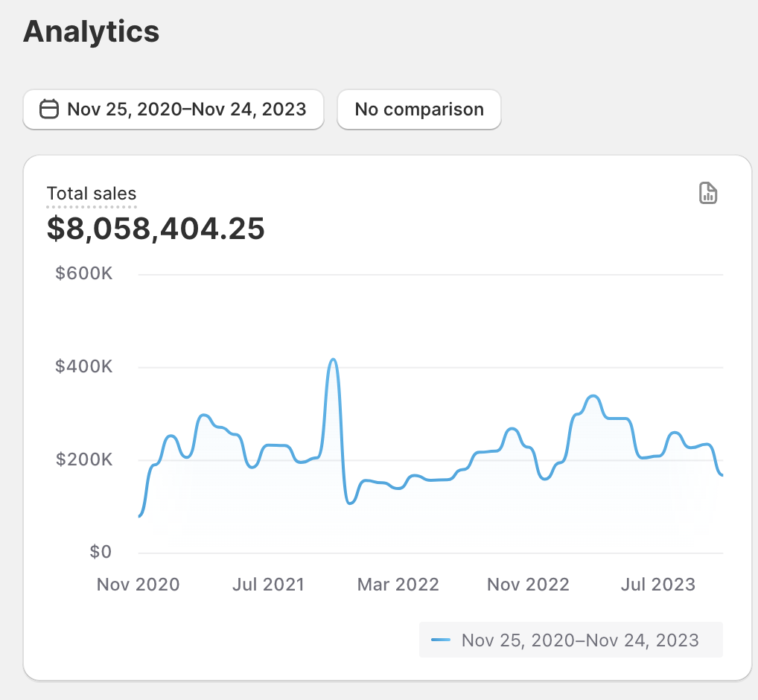Image resolution: width=758 pixels, height=700 pixels.
Task: Toggle the Nov 25, 2020–Nov 24, 2023 legend series
Action: coord(579,640)
